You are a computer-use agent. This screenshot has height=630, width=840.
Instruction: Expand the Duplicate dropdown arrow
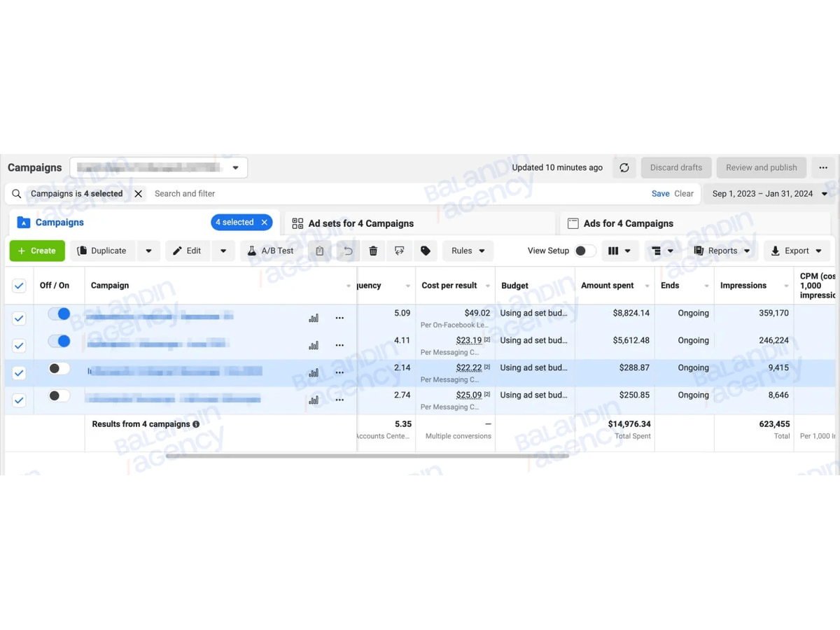click(x=148, y=251)
